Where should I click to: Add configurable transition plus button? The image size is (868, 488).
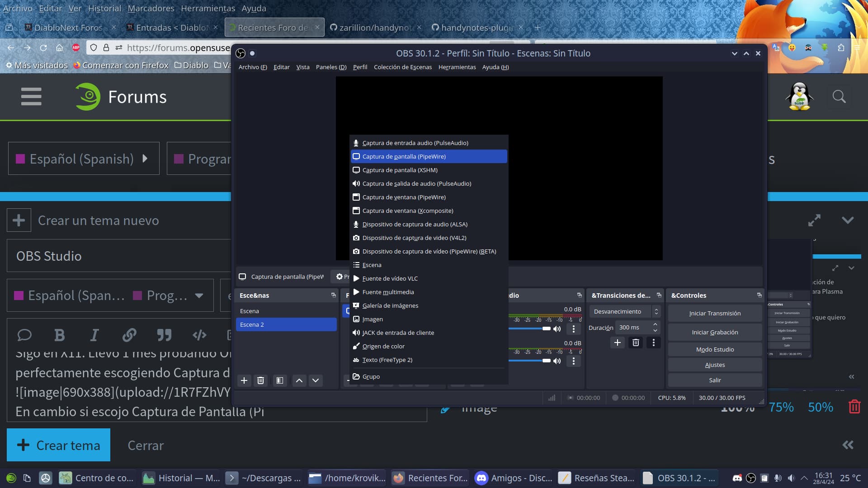(617, 343)
